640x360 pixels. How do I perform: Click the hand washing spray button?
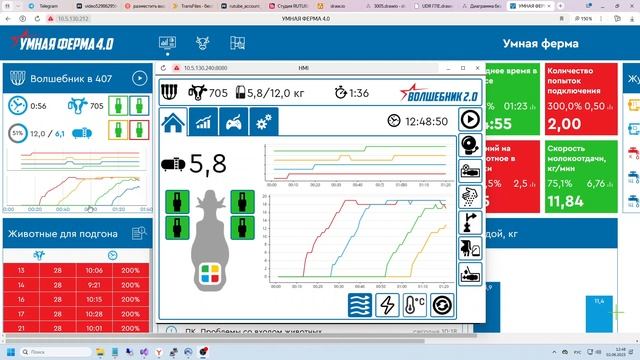(x=470, y=197)
